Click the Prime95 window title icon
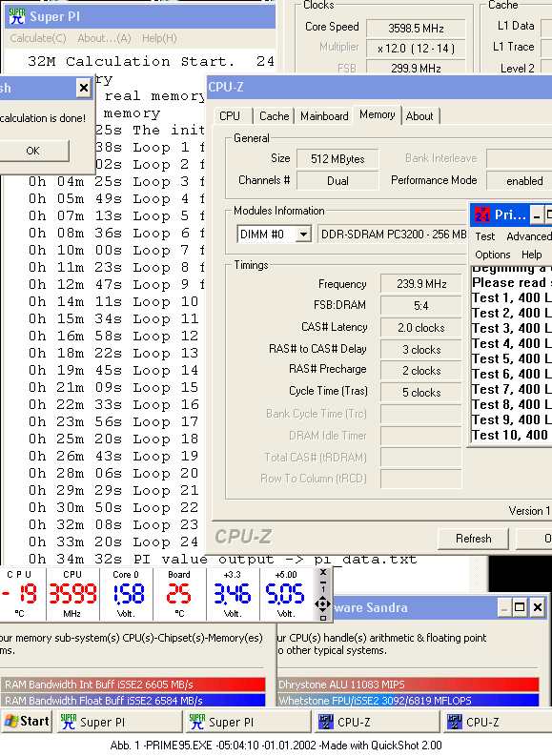552x756 pixels. (x=482, y=215)
